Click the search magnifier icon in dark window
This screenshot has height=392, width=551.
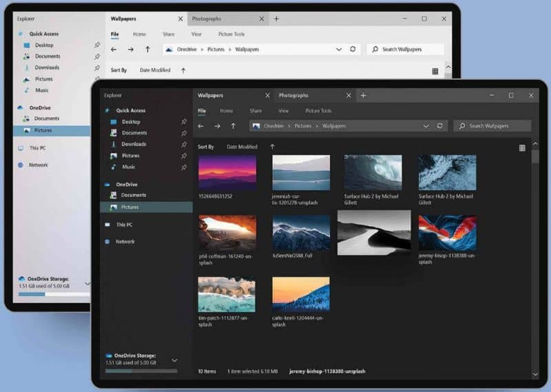click(x=462, y=126)
